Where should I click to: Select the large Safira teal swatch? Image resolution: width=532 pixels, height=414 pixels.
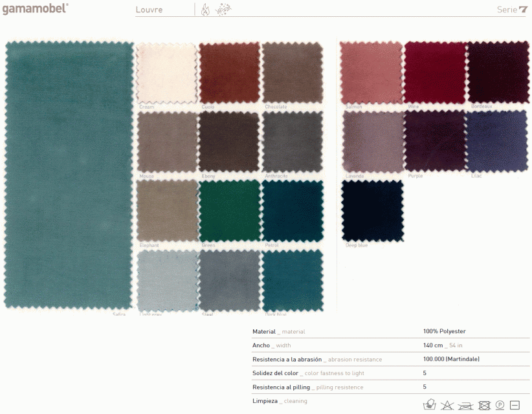69,176
